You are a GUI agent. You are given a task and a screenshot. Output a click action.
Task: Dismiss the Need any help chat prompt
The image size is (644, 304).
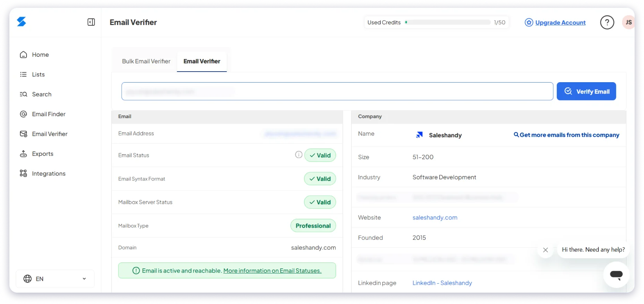pyautogui.click(x=546, y=250)
